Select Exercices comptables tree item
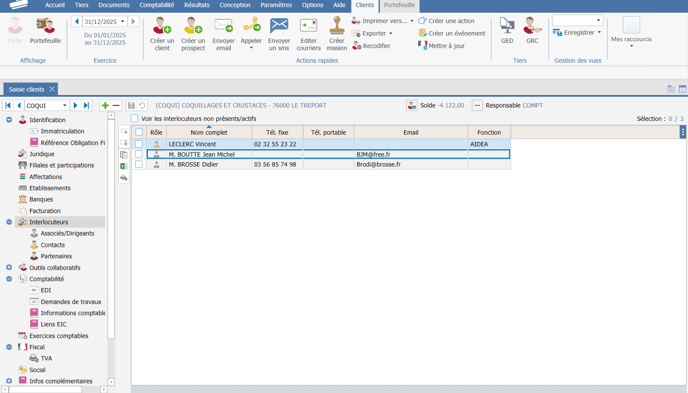 click(58, 336)
